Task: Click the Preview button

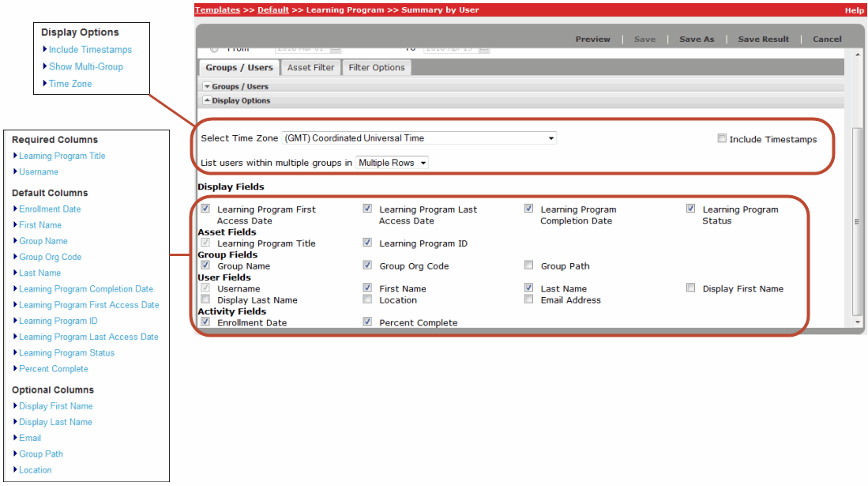Action: click(x=592, y=39)
